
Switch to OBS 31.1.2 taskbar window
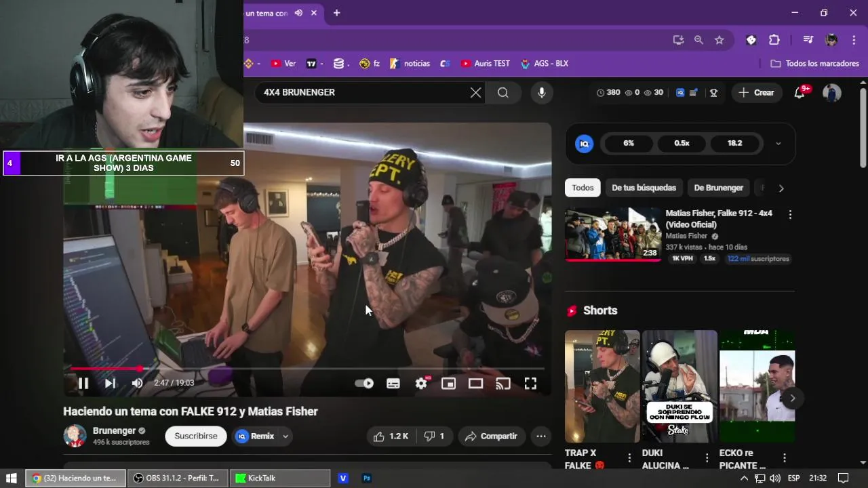tap(178, 478)
